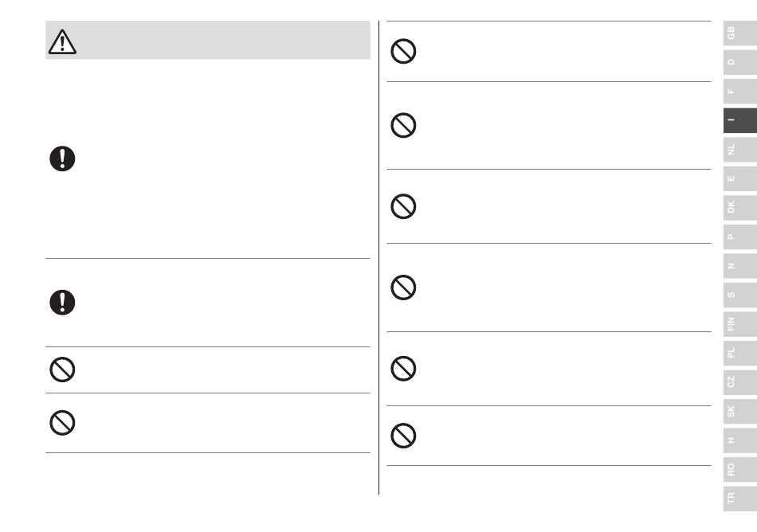Image resolution: width=757 pixels, height=532 pixels.
Task: Open the F language tab
Action: point(740,91)
